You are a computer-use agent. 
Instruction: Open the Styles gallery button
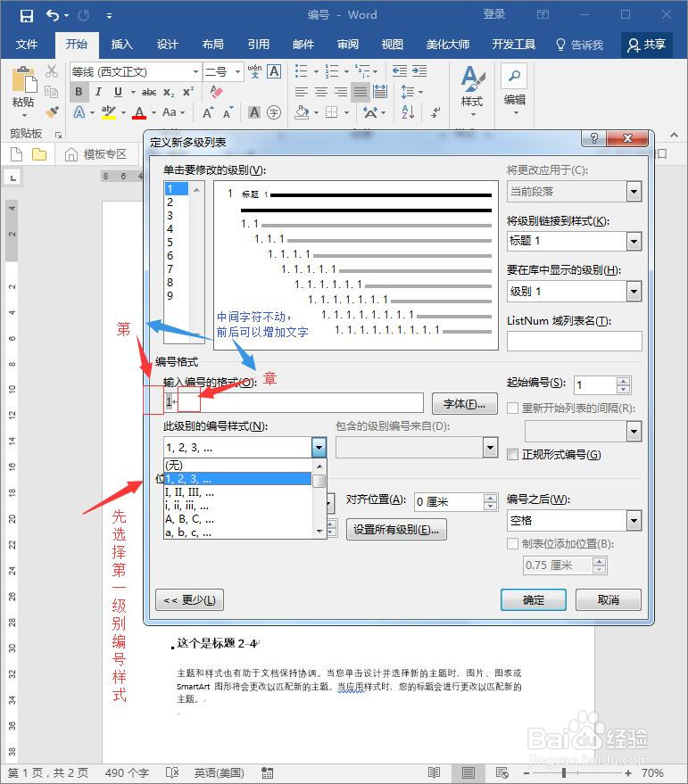[472, 92]
